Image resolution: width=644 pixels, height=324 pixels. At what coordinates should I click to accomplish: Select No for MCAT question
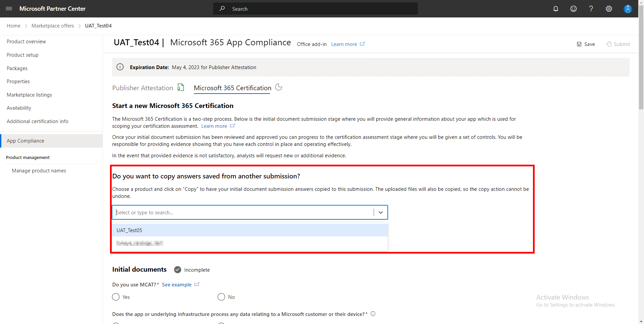(221, 297)
